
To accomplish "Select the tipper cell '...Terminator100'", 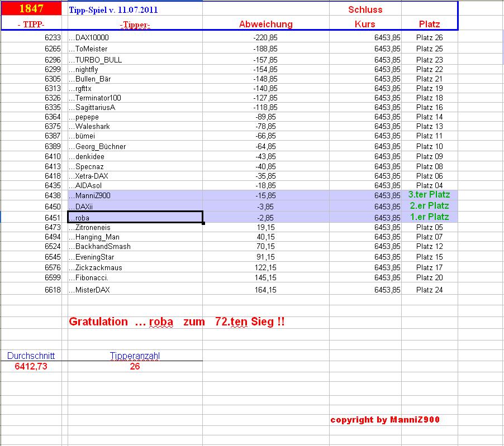I will 135,98.
